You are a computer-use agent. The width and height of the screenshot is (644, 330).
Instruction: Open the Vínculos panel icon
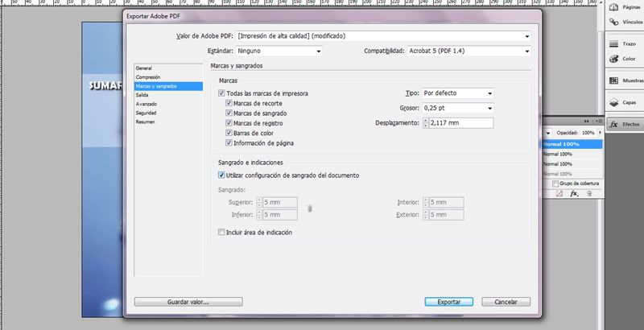click(x=613, y=22)
